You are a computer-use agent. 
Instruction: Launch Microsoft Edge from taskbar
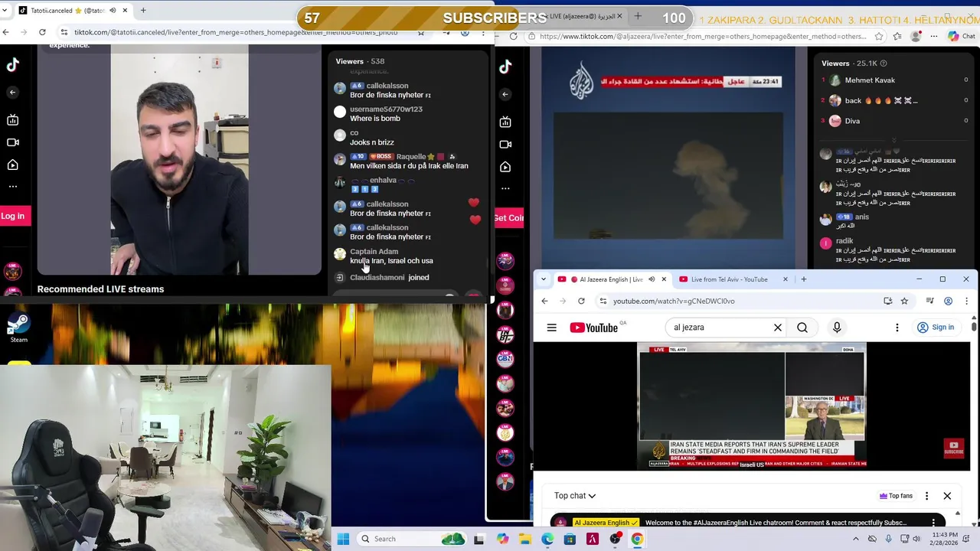click(547, 539)
